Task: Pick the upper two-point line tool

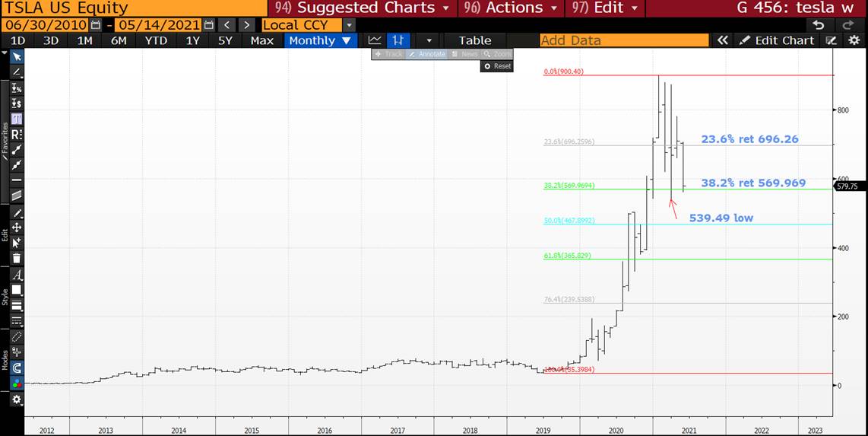Action: coord(17,150)
